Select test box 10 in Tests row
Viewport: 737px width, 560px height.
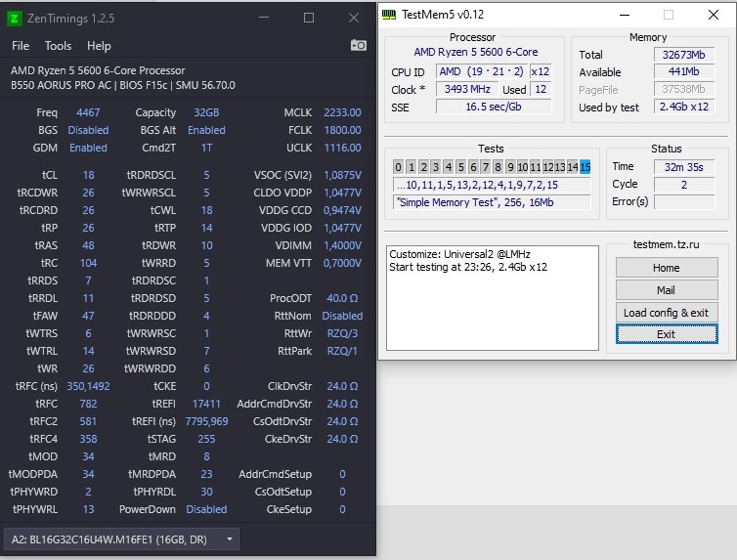point(523,167)
